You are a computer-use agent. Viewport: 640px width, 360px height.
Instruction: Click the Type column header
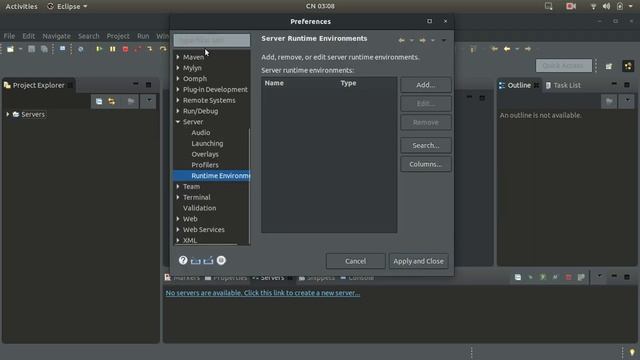348,83
